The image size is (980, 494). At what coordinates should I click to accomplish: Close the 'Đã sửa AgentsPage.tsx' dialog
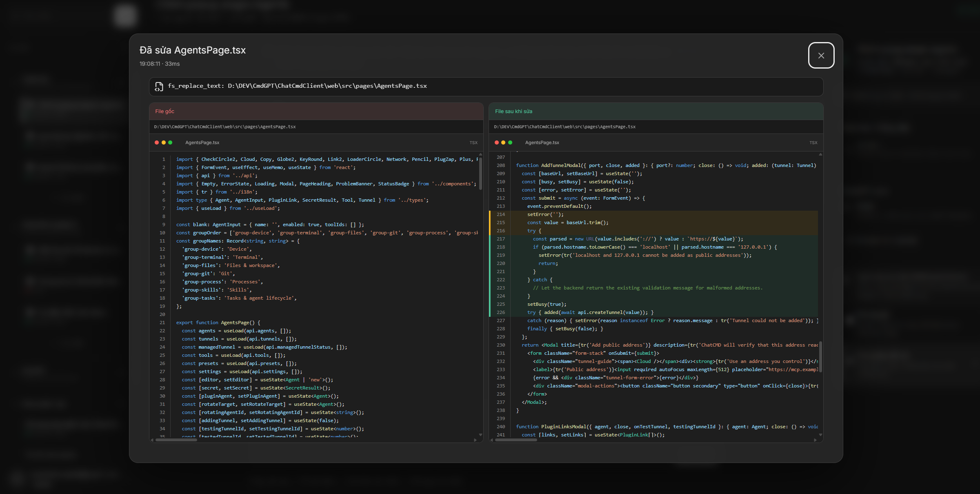pyautogui.click(x=821, y=56)
